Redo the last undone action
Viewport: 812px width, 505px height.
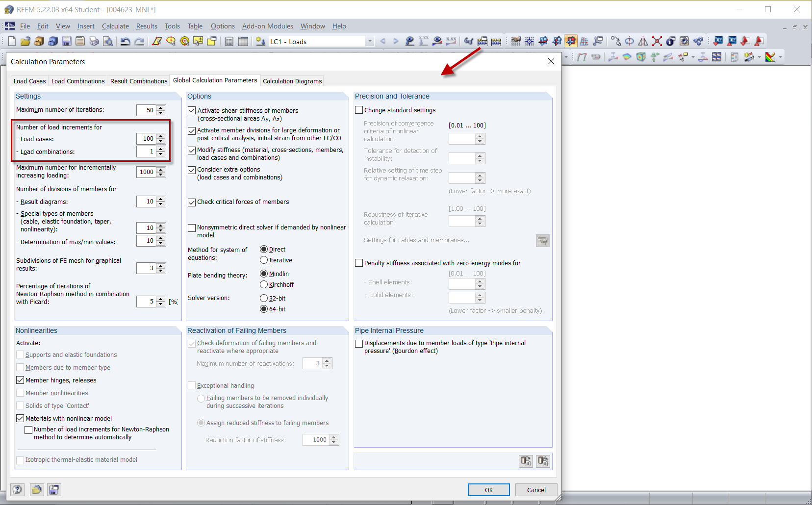[x=139, y=41]
